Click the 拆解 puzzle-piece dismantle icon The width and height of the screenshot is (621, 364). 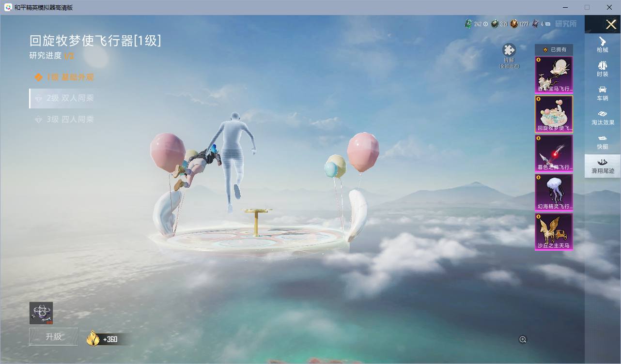click(509, 50)
